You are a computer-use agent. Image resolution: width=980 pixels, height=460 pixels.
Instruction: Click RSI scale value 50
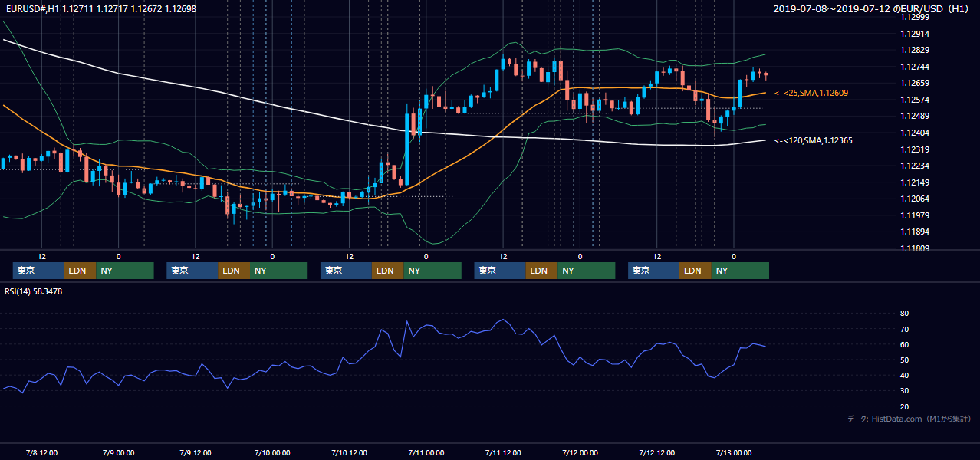904,360
